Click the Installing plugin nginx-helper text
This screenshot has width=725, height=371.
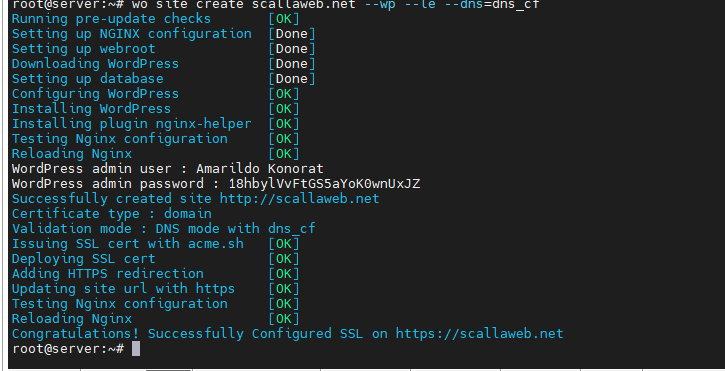tap(131, 124)
